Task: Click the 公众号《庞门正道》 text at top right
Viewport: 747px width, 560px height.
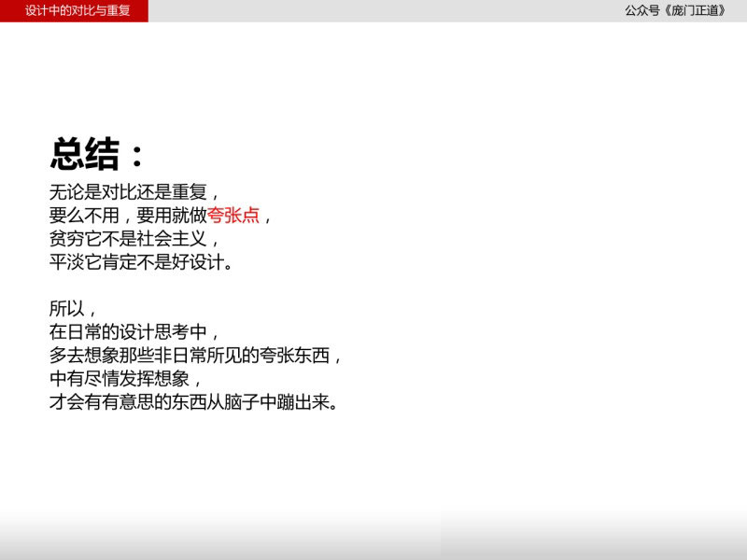Action: (x=675, y=10)
